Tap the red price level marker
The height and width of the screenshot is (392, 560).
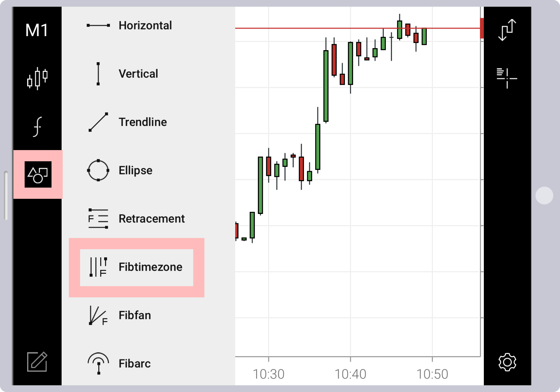(482, 28)
